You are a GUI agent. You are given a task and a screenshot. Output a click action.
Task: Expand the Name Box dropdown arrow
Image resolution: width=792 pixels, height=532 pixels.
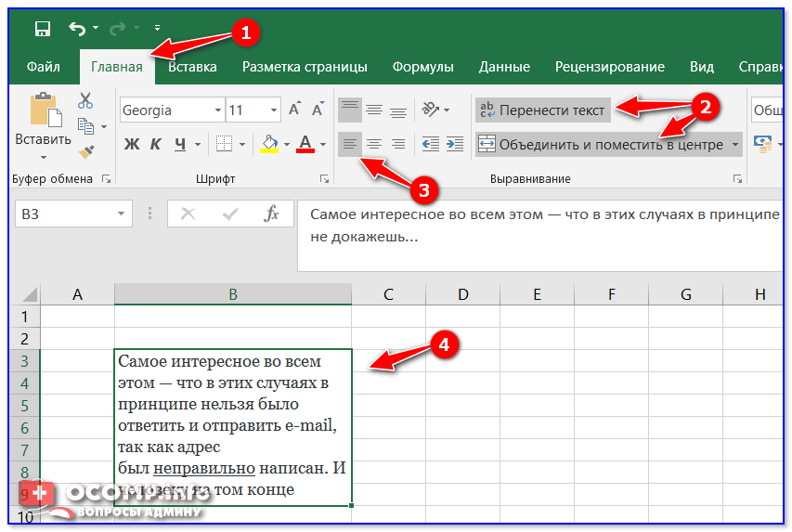[122, 214]
